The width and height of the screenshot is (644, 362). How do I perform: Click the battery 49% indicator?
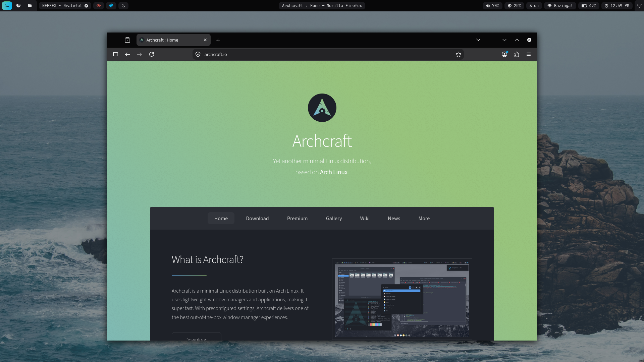tap(589, 6)
